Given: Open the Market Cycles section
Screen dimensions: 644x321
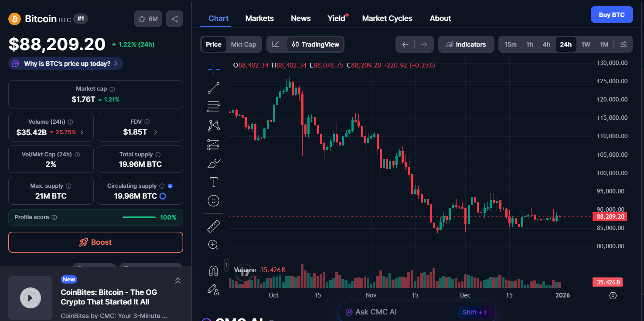Looking at the screenshot, I should pos(387,18).
